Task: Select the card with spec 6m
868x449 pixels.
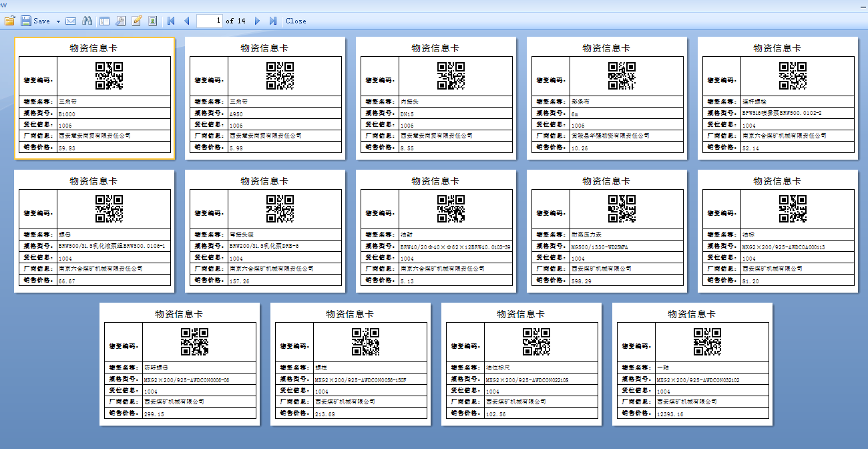Action: point(607,98)
